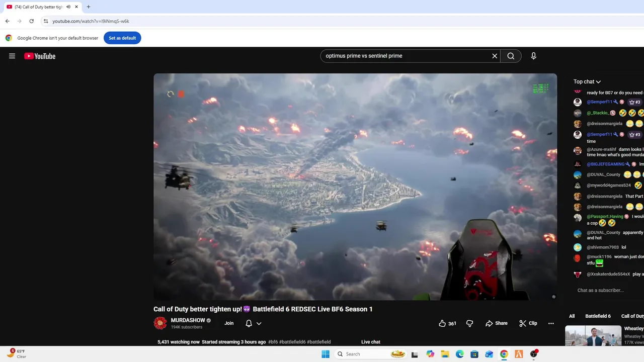Share the video
644x362 pixels.
tap(496, 323)
